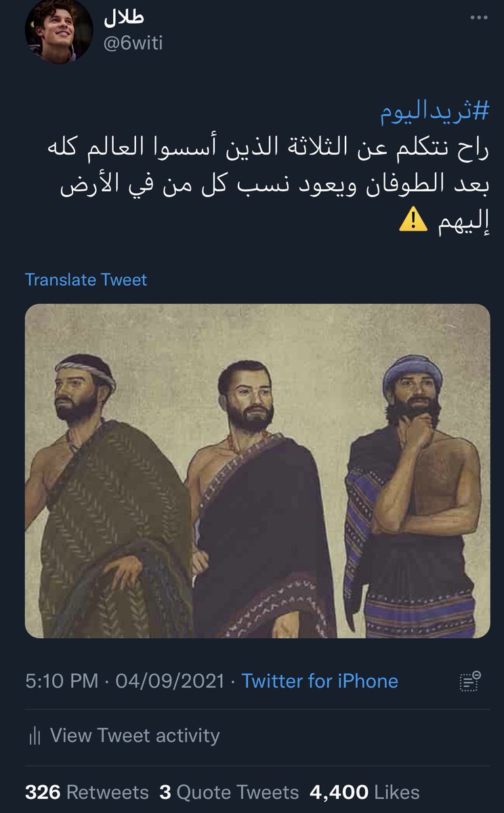The height and width of the screenshot is (813, 504).
Task: Tap the display name طلال
Action: tap(123, 17)
